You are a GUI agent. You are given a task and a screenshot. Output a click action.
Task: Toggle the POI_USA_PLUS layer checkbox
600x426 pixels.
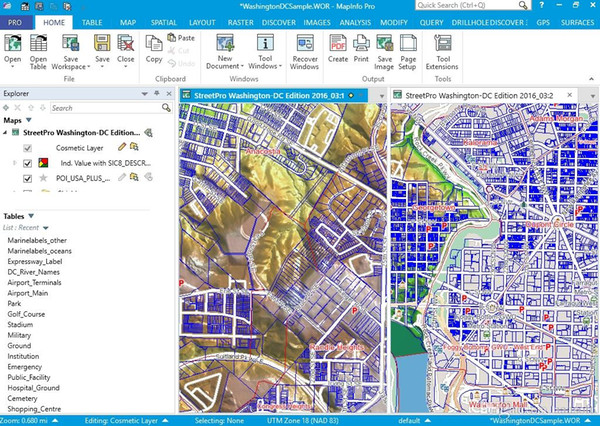click(27, 178)
